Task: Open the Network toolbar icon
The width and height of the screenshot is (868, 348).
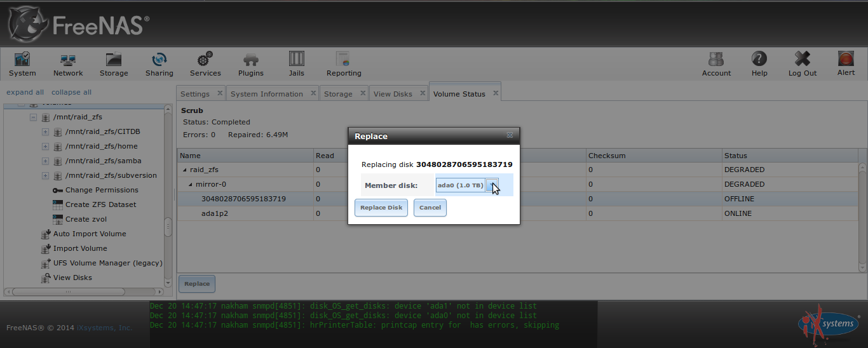Action: (x=68, y=59)
